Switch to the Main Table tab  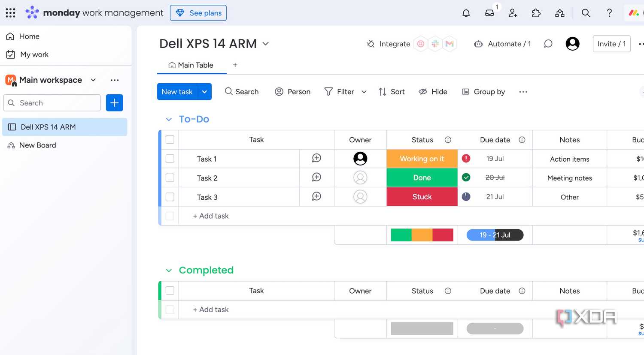point(191,65)
